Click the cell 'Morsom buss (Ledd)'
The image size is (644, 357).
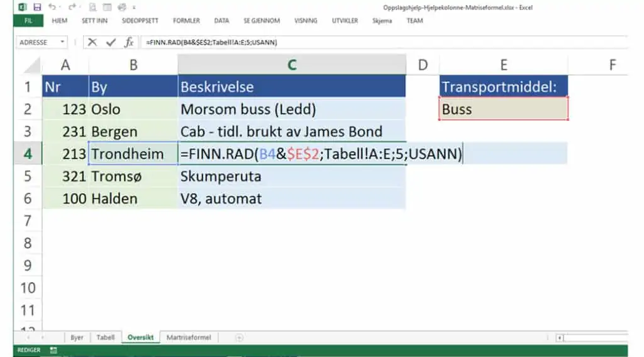292,109
